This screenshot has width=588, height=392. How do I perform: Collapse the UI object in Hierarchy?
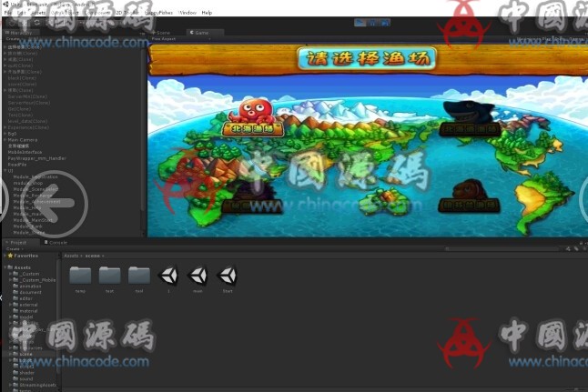coord(5,170)
